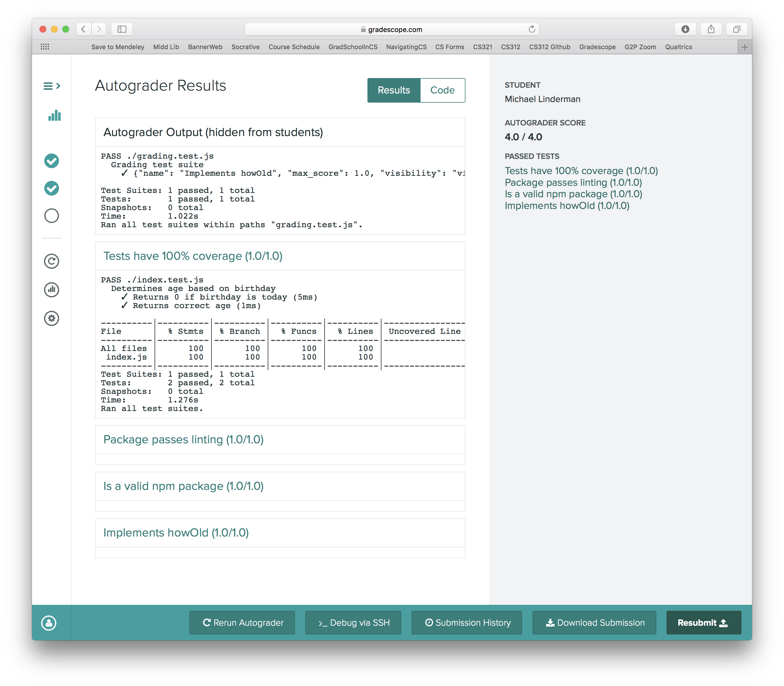
Task: Reload the page in Safari
Action: 531,29
